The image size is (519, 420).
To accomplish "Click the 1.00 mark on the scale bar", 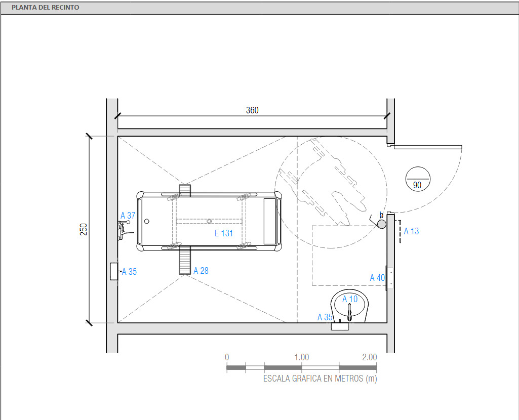I will coord(302,357).
